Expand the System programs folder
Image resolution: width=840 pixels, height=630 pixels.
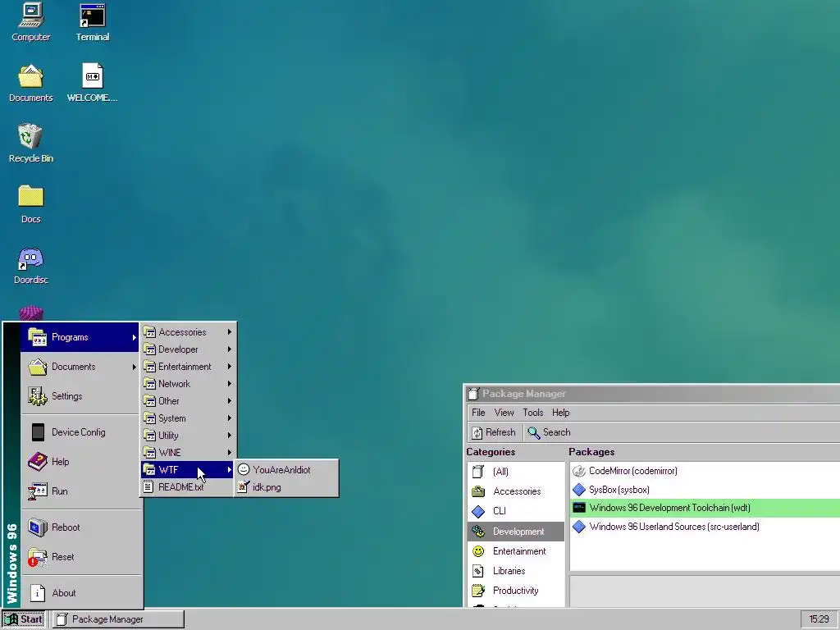click(188, 418)
